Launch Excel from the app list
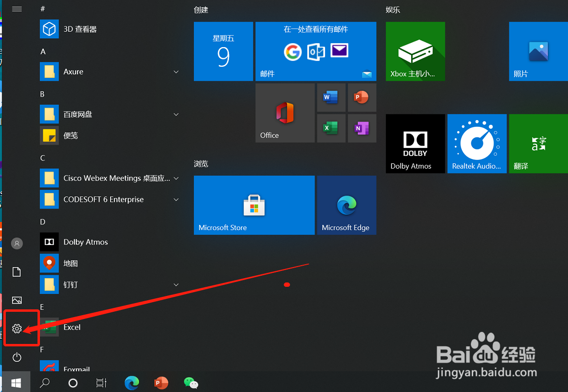The height and width of the screenshot is (392, 568). [x=109, y=327]
